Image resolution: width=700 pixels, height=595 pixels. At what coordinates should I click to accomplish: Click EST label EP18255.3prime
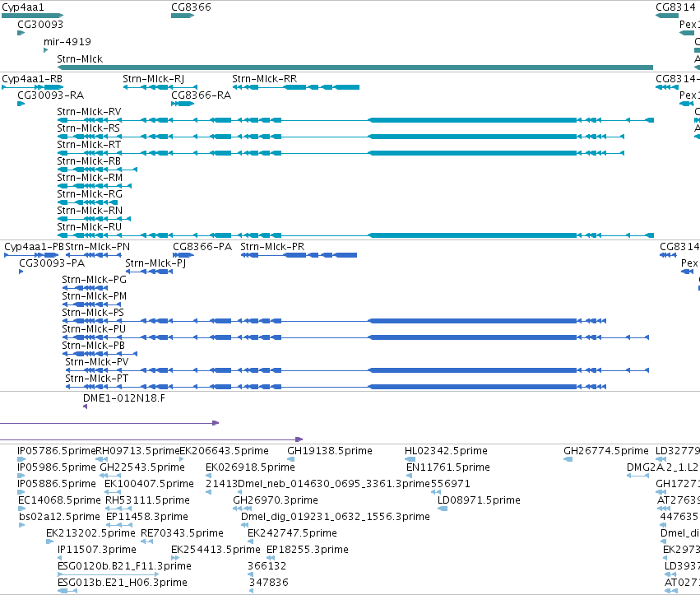point(308,550)
